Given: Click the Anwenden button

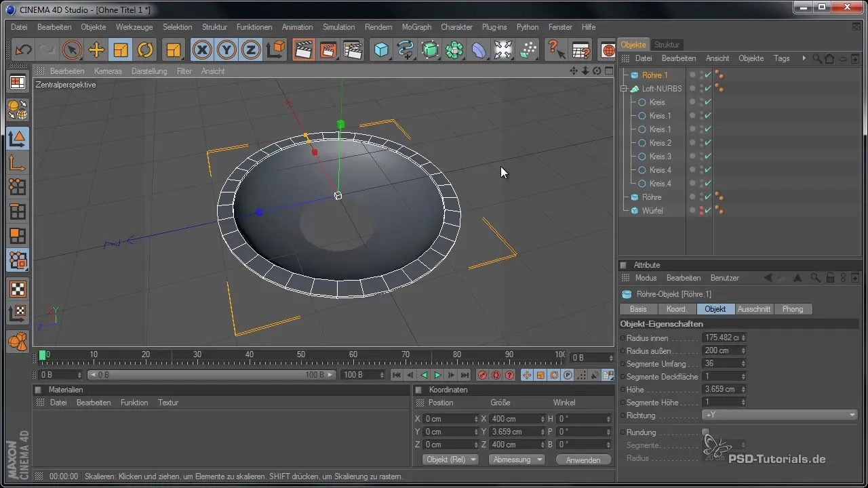Looking at the screenshot, I should 583,460.
